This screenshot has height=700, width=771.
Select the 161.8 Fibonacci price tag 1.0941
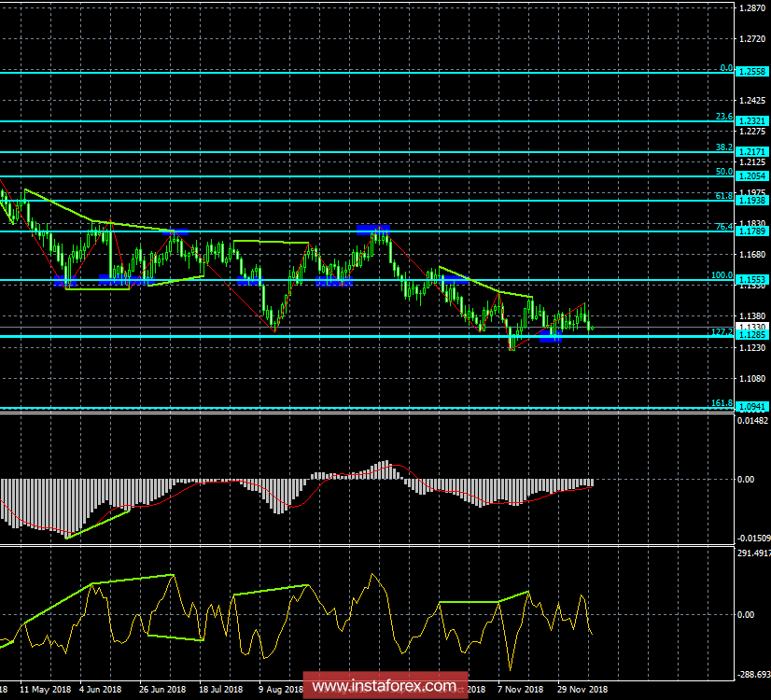[x=751, y=407]
